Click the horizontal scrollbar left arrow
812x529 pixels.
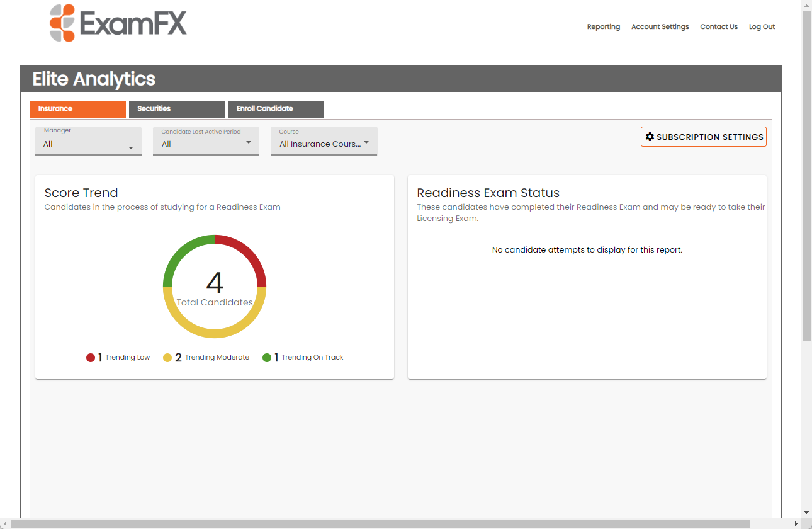[5, 524]
